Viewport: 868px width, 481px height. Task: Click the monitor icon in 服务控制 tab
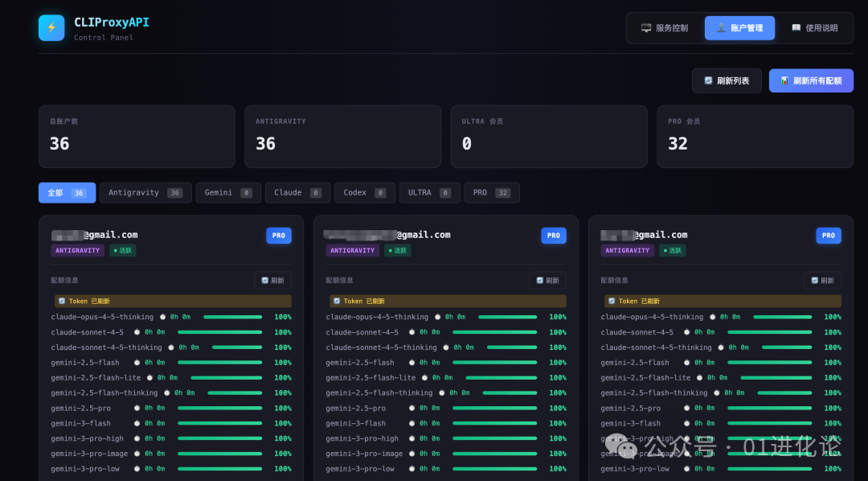[x=646, y=27]
